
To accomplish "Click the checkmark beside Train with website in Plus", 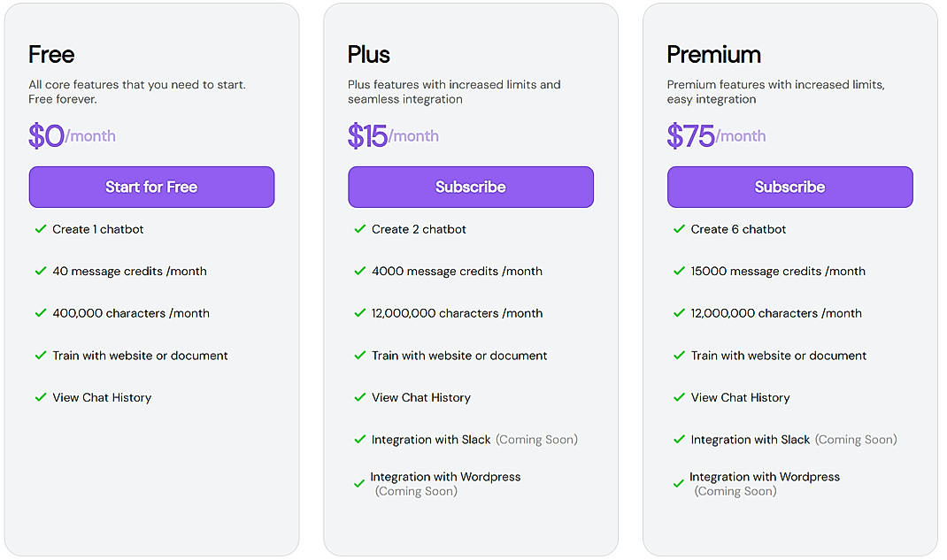I will 360,356.
